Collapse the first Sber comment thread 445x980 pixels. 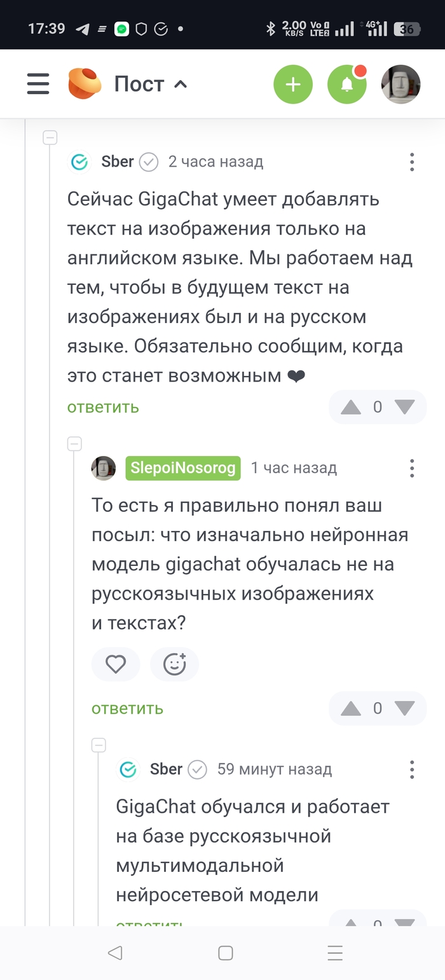pos(50,137)
